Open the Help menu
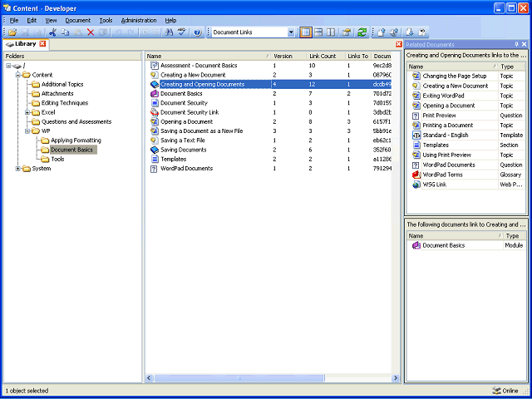This screenshot has height=399, width=532. coord(170,20)
